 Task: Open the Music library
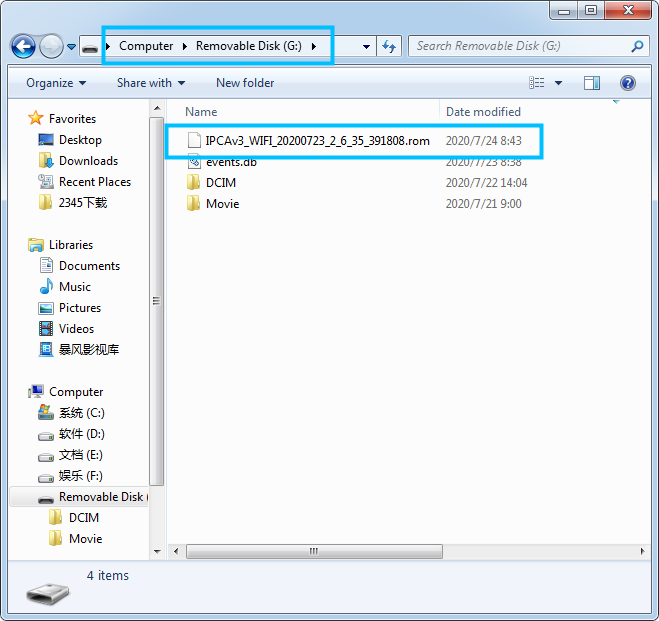[75, 287]
